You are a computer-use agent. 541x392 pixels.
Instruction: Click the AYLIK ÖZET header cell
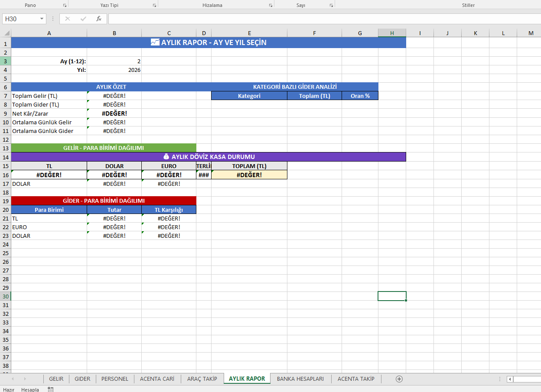111,87
